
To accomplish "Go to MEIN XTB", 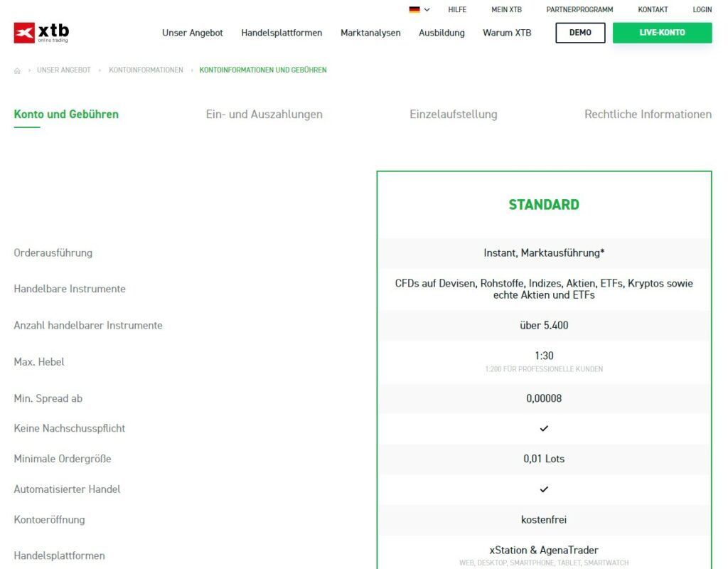I will 506,9.
